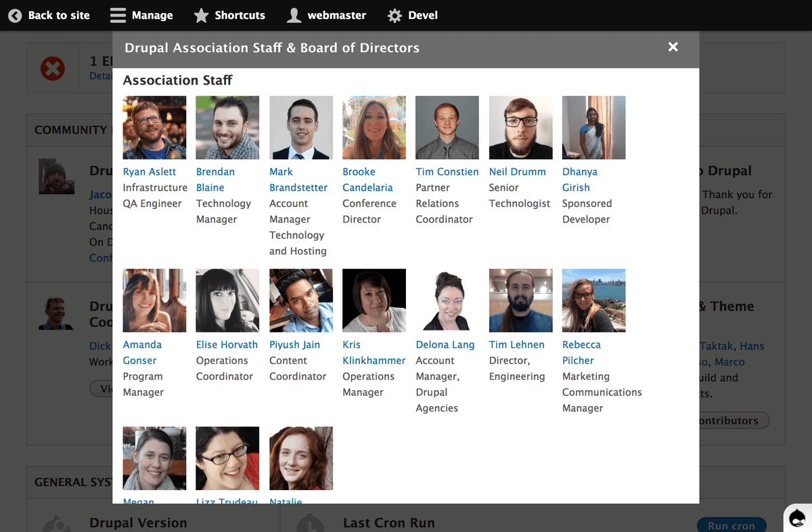
Task: Click Elise Horvath's photo thumbnail
Action: (x=227, y=301)
